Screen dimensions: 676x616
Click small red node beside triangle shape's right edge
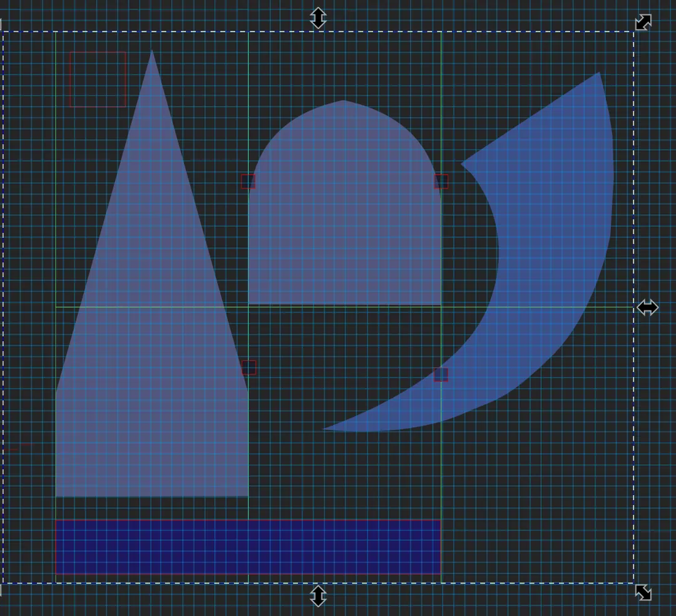pos(248,367)
